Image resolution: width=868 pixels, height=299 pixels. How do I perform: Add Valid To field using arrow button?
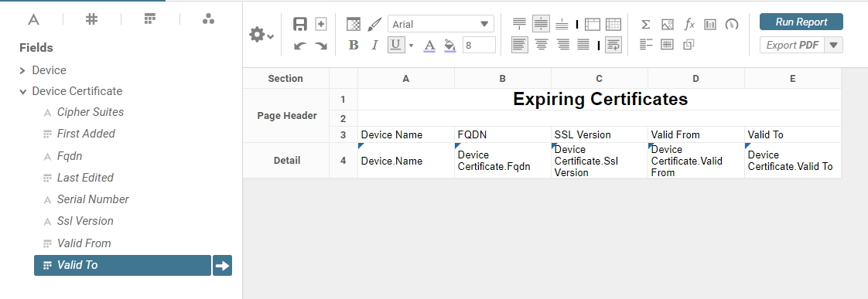[223, 265]
